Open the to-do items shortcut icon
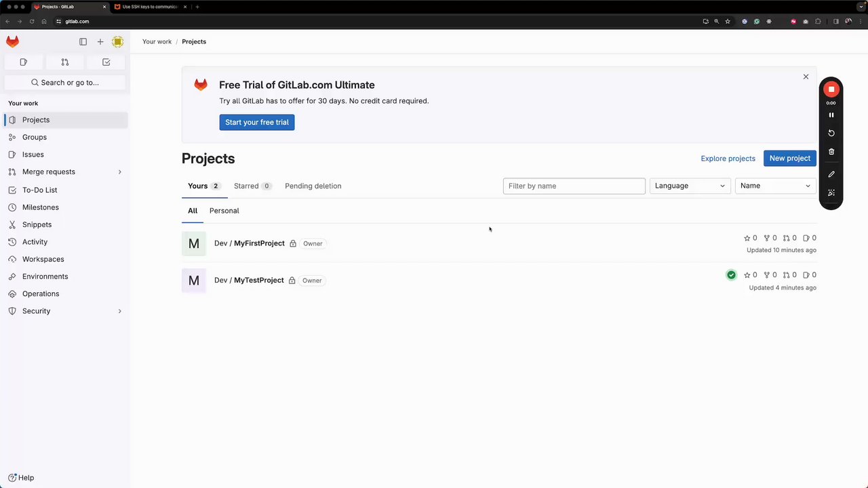 coord(106,62)
